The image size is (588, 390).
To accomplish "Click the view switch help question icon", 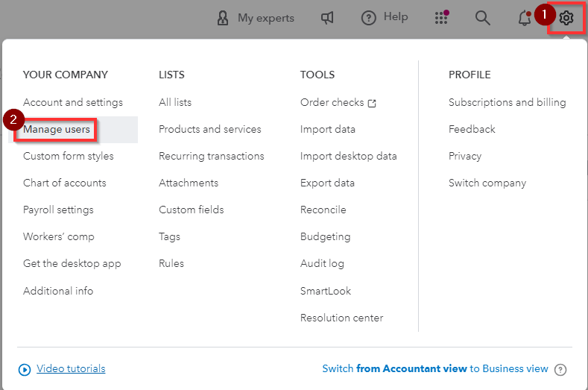I will 561,369.
